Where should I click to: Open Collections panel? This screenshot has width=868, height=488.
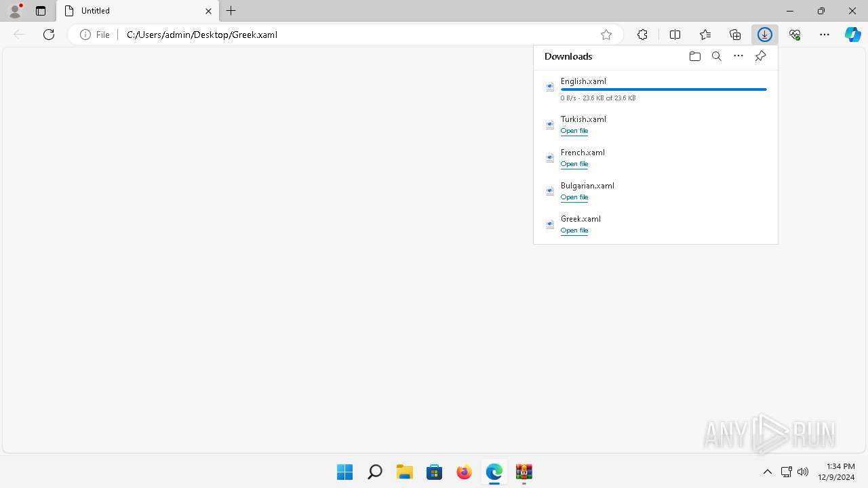click(x=735, y=35)
